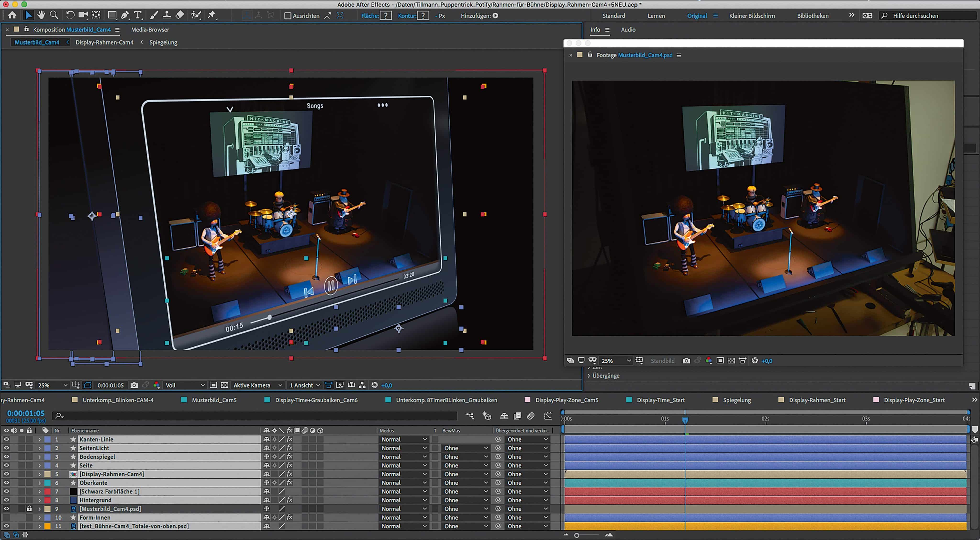The width and height of the screenshot is (980, 540).
Task: Open the Media-Browser tab
Action: click(150, 29)
